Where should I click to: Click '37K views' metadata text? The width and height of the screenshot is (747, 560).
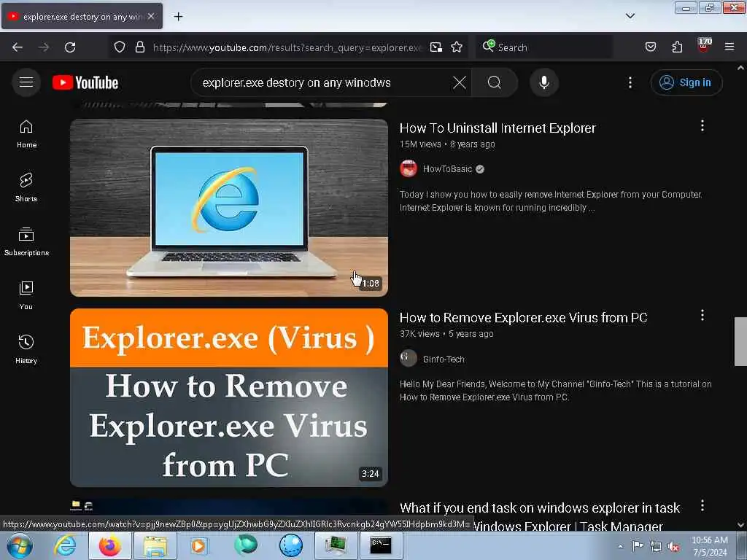[419, 334]
